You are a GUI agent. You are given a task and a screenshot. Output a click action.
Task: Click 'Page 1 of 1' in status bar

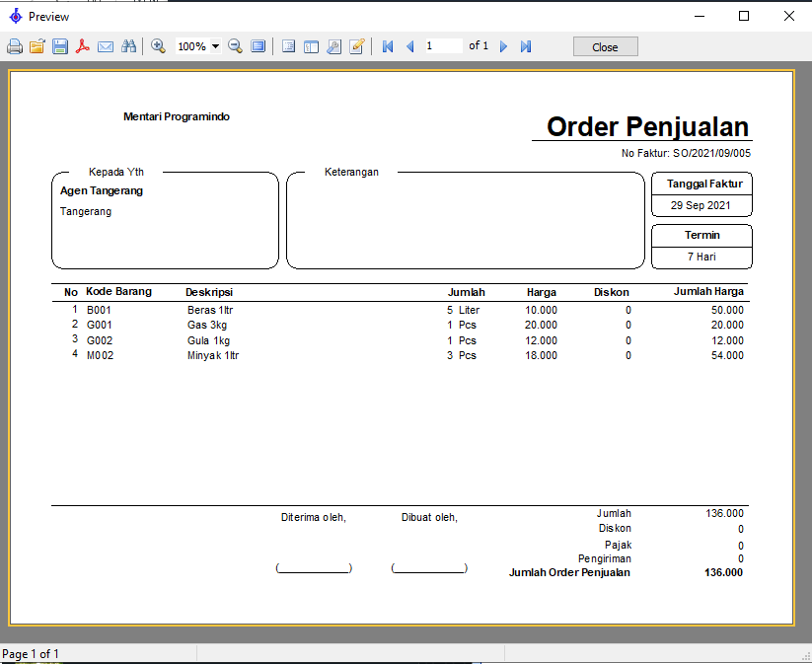pyautogui.click(x=31, y=654)
